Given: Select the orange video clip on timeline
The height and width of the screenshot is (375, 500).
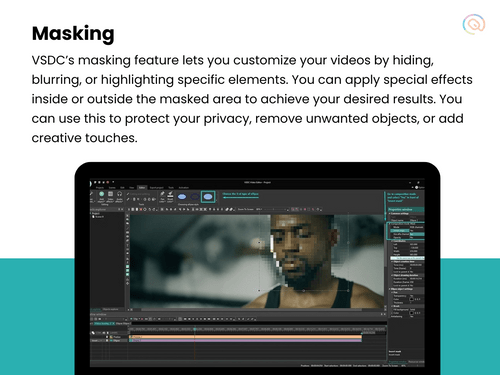Looking at the screenshot, I should (x=245, y=337).
